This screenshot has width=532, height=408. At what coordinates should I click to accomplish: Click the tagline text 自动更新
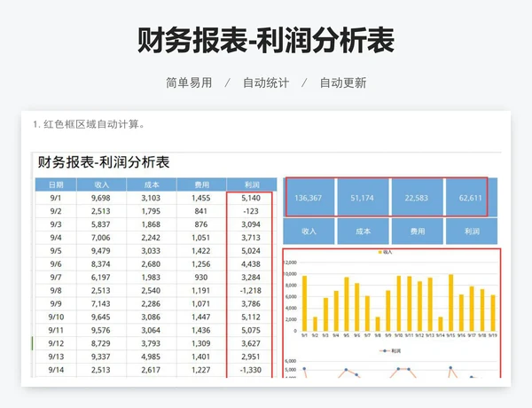coord(343,82)
